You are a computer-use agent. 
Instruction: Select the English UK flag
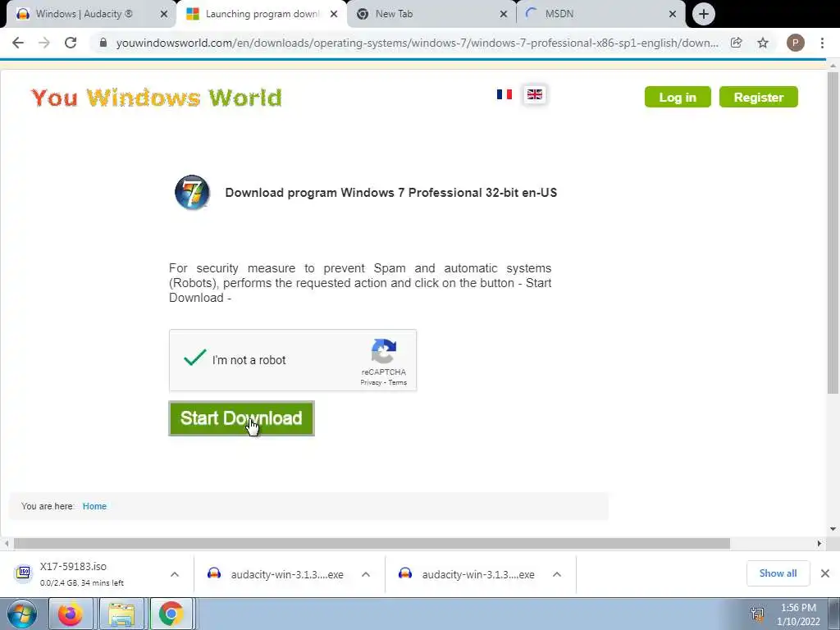[535, 94]
